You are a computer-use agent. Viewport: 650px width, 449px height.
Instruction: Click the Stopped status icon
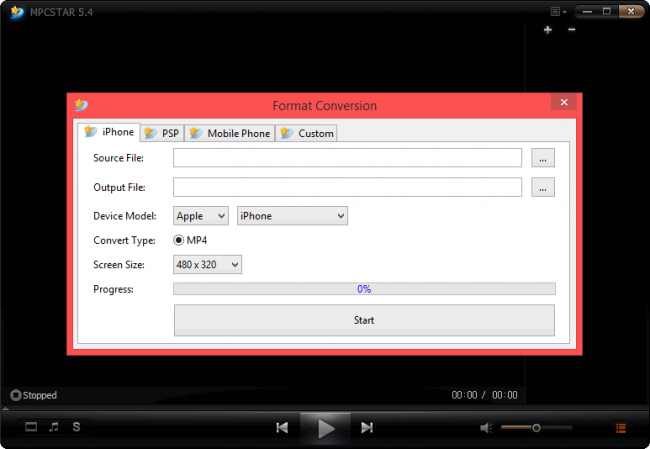coord(15,395)
